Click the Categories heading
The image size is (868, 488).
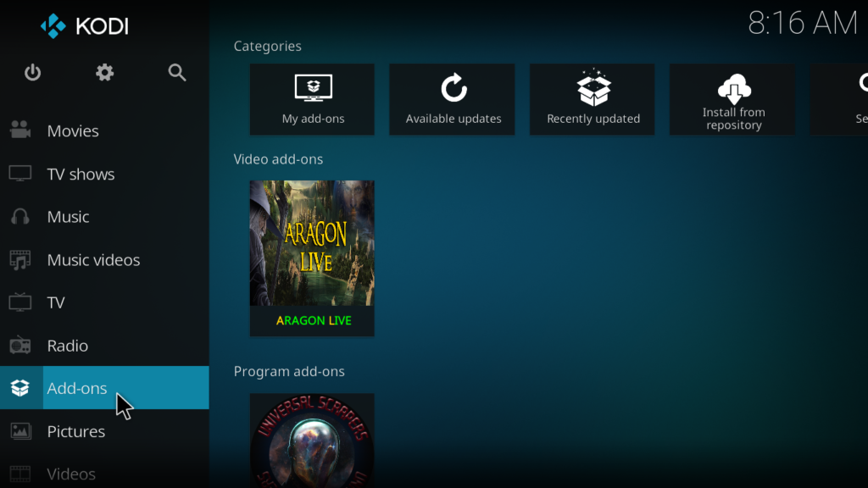point(267,46)
